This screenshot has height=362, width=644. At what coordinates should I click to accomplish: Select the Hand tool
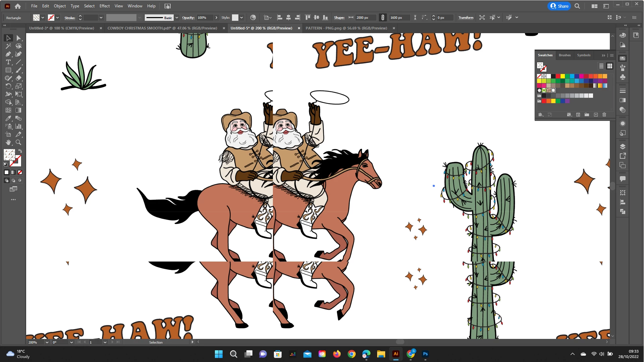tap(8, 142)
